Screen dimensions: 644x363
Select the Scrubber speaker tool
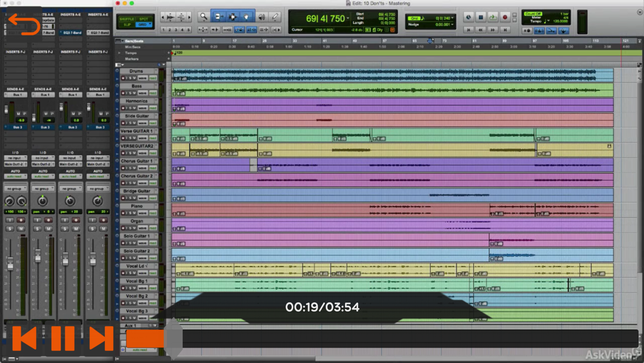[x=262, y=17]
